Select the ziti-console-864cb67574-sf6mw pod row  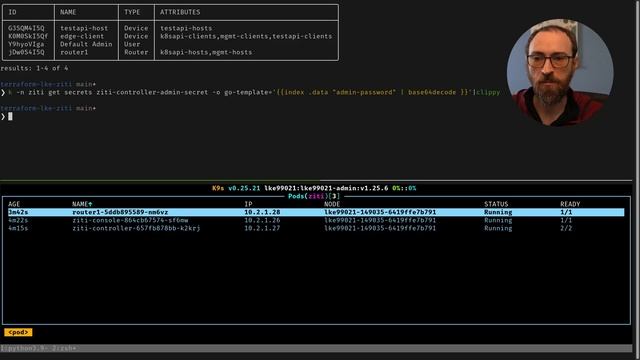tap(316, 220)
